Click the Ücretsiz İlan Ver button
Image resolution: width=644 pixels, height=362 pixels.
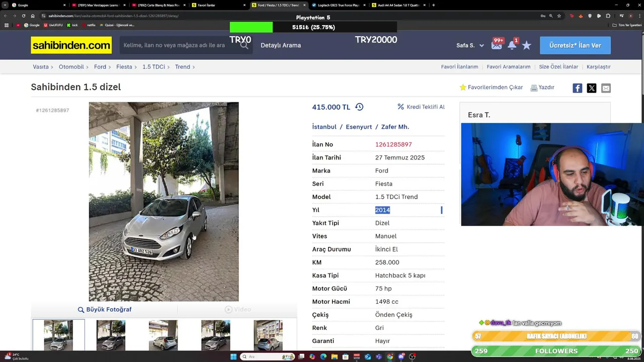pyautogui.click(x=575, y=45)
